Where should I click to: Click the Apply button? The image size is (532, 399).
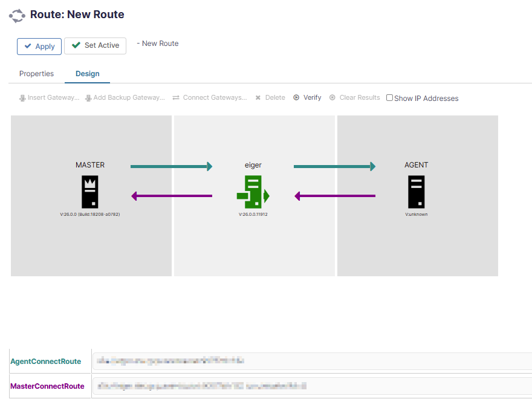39,47
